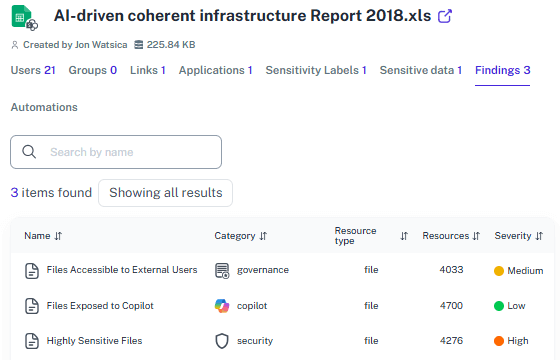Click the governance category label
The height and width of the screenshot is (360, 560).
coord(263,270)
